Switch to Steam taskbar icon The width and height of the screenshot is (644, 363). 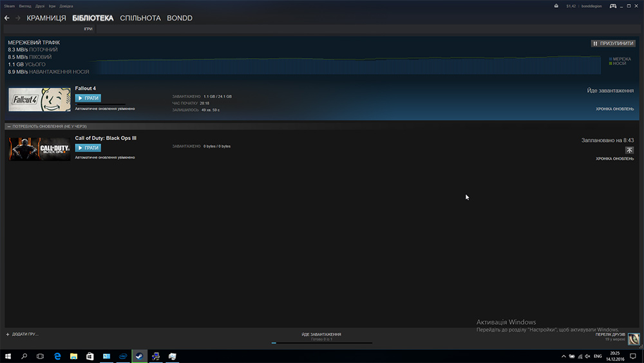tap(139, 356)
